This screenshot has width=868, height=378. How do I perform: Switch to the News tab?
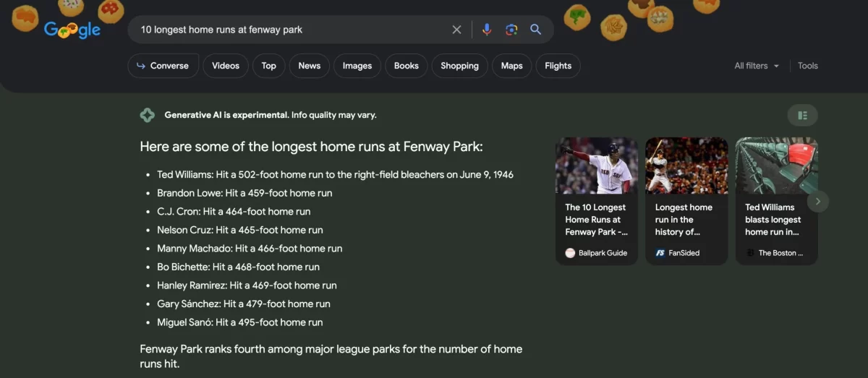[x=310, y=66]
